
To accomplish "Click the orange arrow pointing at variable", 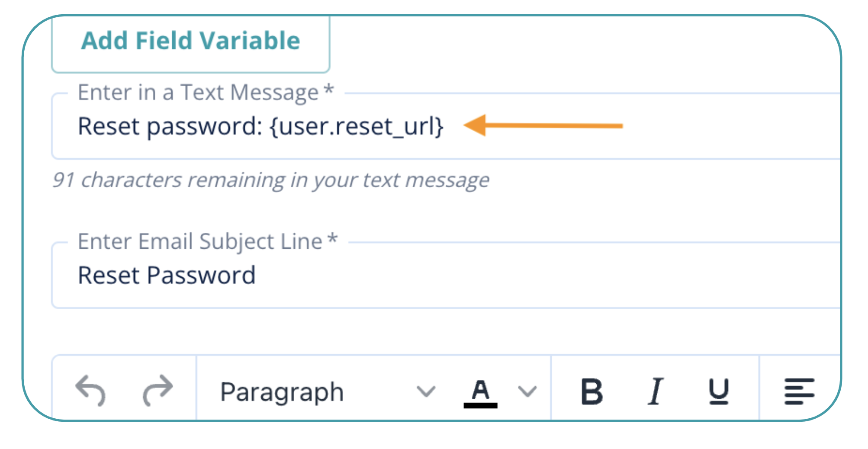I will tap(543, 125).
